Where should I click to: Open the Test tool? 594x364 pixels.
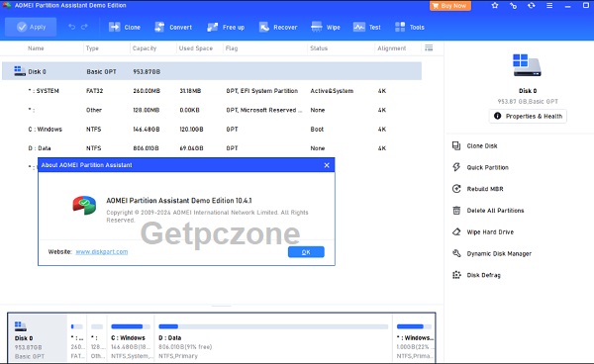(x=367, y=28)
